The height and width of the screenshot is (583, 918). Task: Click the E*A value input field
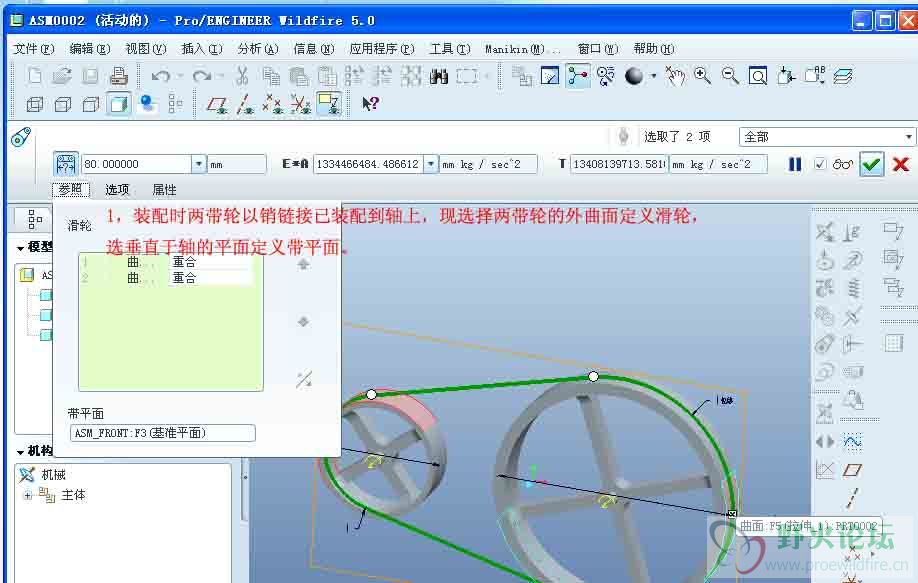(x=368, y=164)
